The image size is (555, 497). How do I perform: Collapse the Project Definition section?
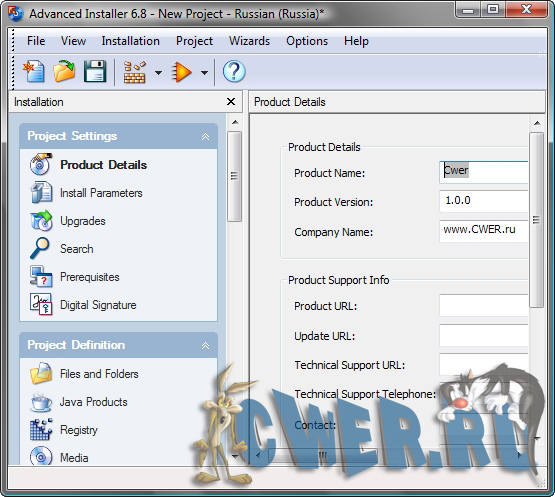tap(205, 345)
